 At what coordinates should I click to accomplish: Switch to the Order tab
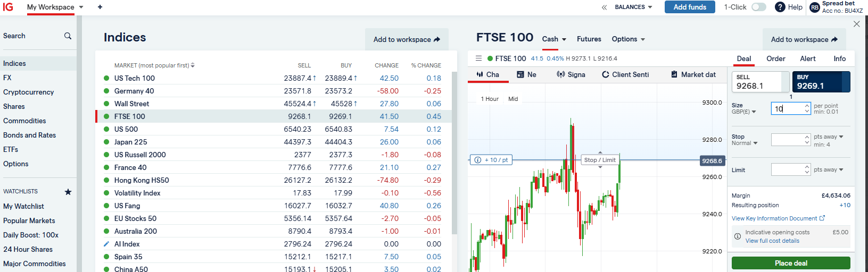[776, 58]
